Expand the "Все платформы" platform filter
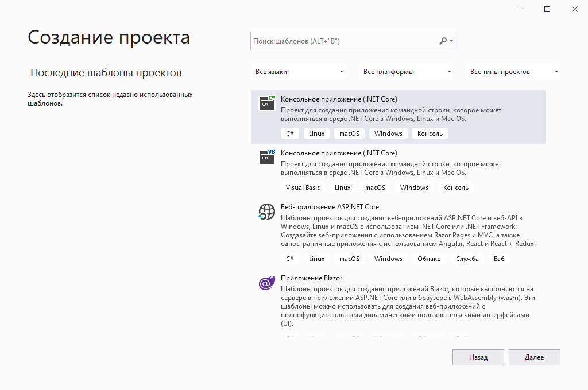The height and width of the screenshot is (390, 588). pos(407,72)
